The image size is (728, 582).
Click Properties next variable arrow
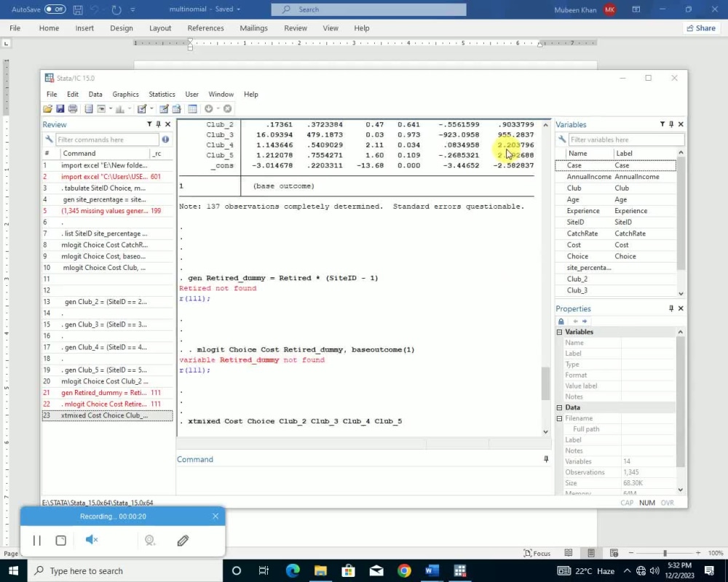tap(585, 321)
